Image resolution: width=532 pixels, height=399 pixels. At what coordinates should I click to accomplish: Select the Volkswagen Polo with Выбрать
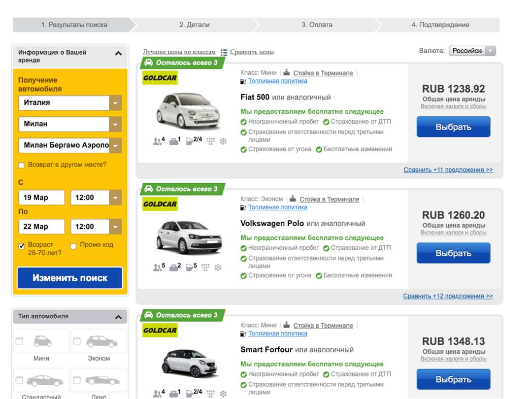[453, 253]
